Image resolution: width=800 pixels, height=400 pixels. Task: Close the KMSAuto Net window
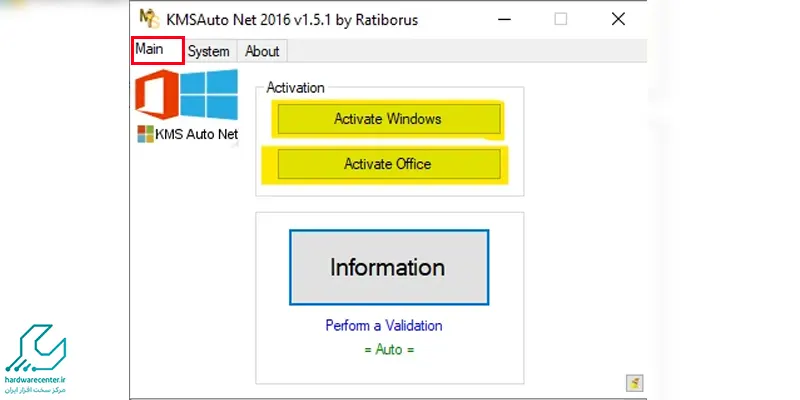[618, 19]
